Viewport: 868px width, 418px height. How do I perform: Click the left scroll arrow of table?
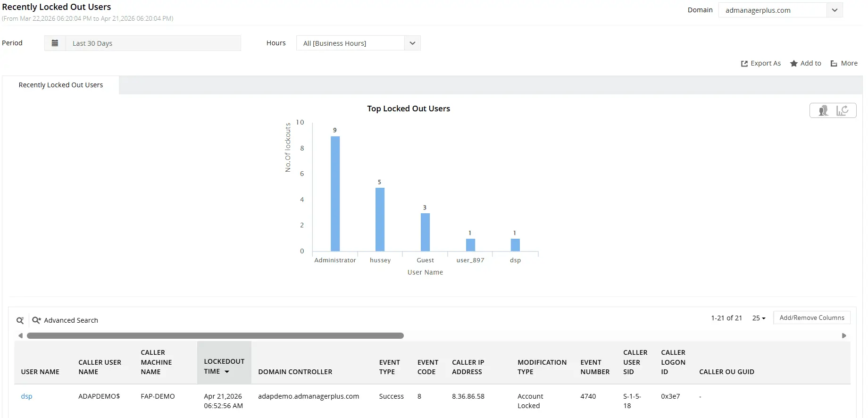tap(20, 336)
